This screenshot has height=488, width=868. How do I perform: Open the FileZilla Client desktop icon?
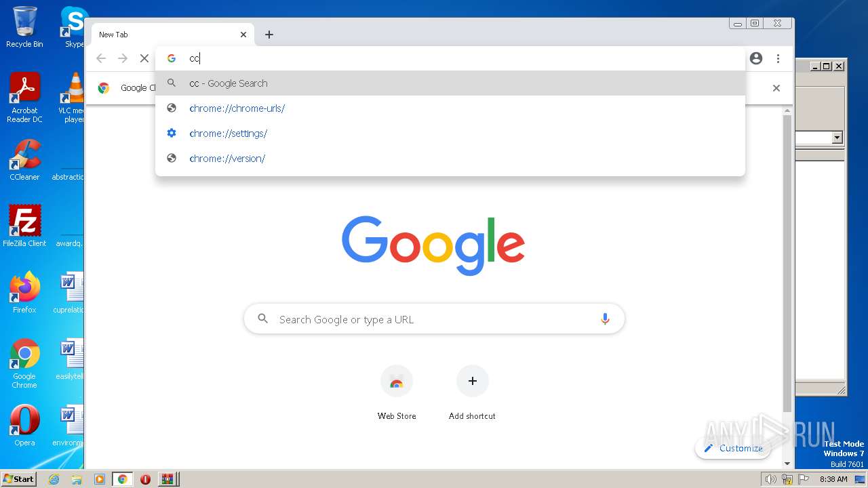click(x=24, y=226)
